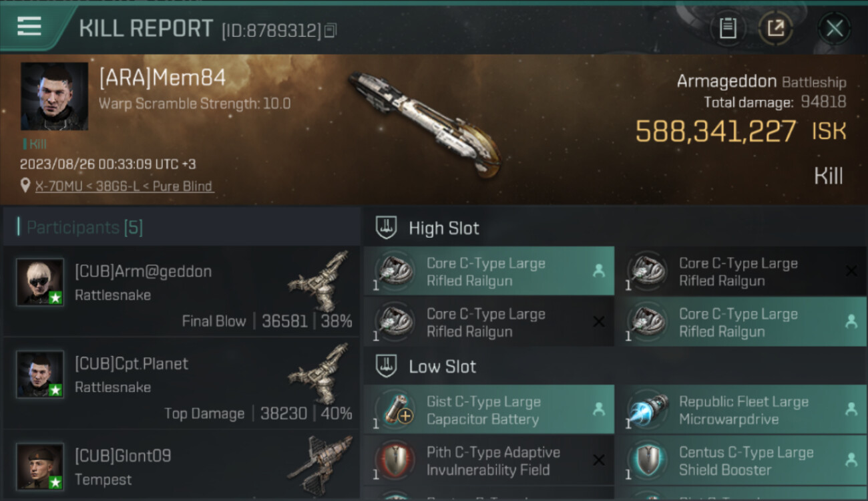Click the clipboard icon in header
This screenshot has width=868, height=501.
pos(728,28)
